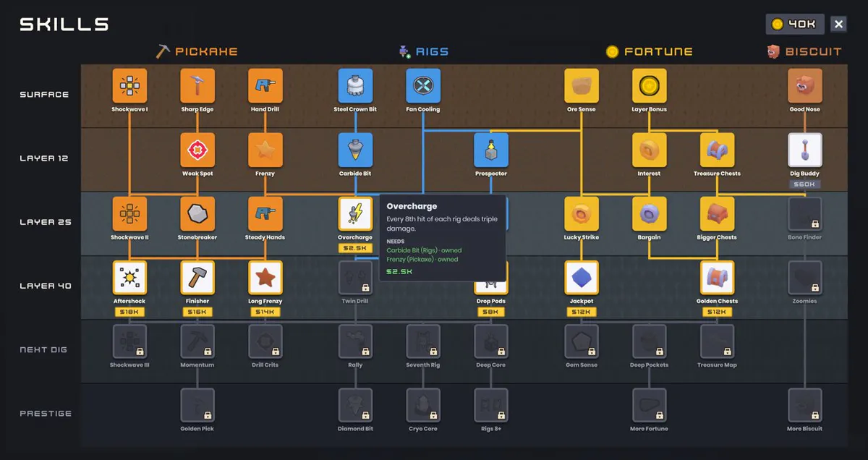Viewport: 868px width, 460px height.
Task: Select the locked Twin Drill skill
Action: 355,278
